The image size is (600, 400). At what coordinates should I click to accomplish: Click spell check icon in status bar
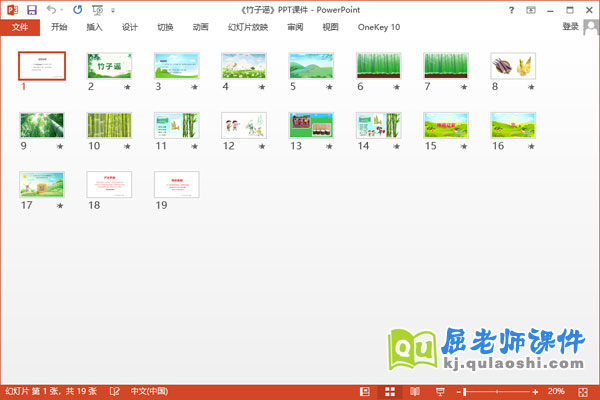coord(114,391)
